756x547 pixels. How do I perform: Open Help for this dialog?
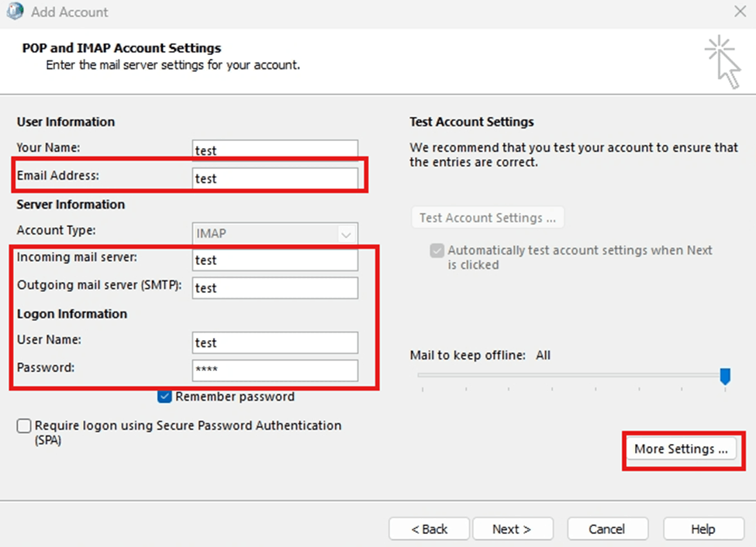pyautogui.click(x=703, y=529)
